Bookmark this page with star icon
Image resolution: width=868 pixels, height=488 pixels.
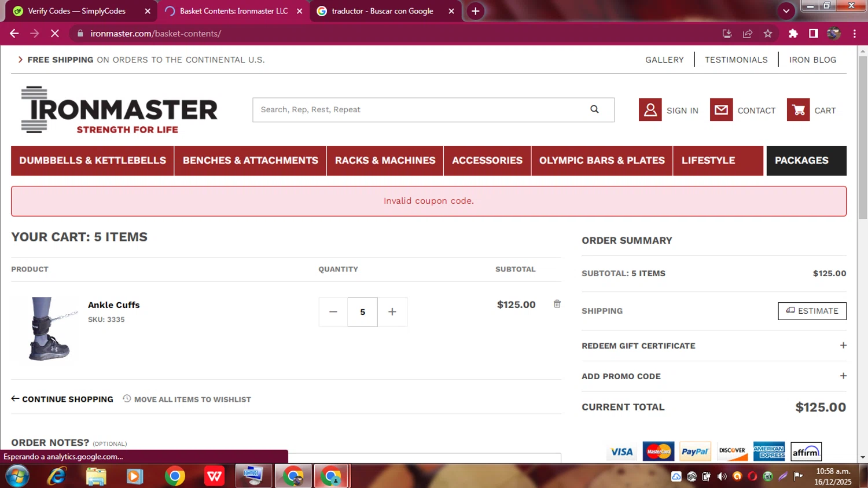pyautogui.click(x=768, y=34)
